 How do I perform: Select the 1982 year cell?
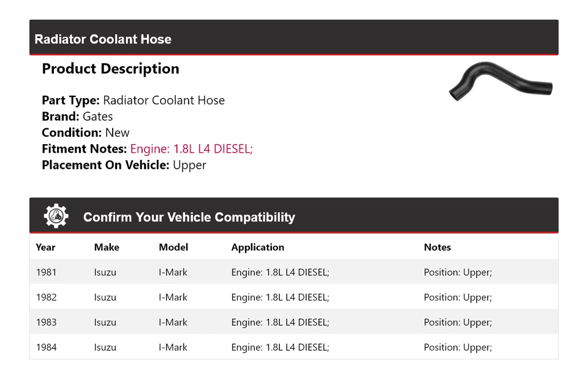click(46, 297)
